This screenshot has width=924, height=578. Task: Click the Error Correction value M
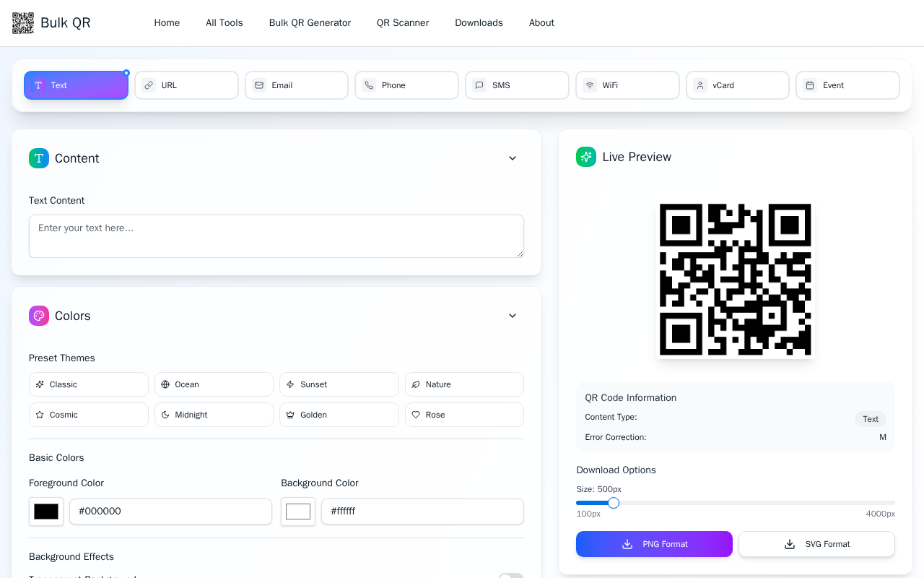[883, 437]
